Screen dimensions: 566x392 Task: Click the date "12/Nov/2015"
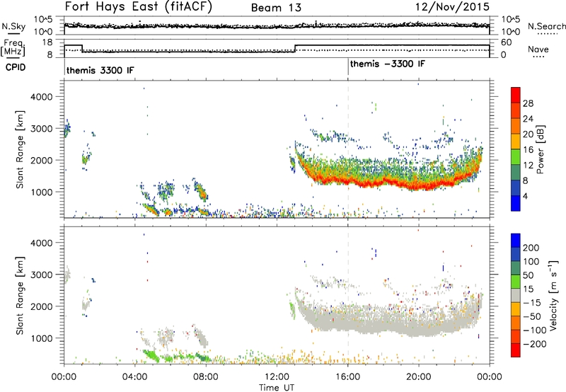(452, 7)
